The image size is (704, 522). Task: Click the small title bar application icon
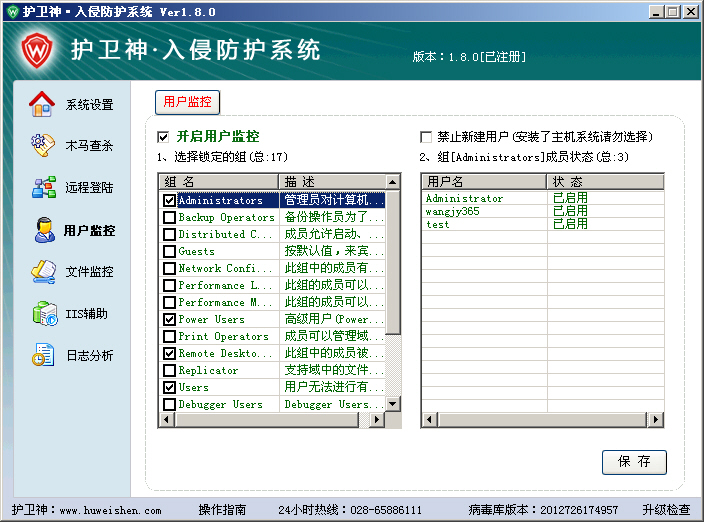[x=13, y=11]
